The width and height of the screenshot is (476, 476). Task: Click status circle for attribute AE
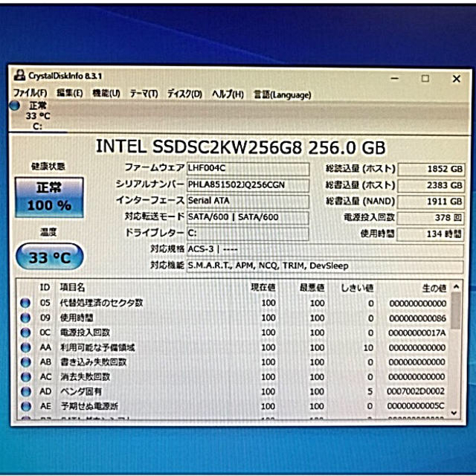coord(25,406)
